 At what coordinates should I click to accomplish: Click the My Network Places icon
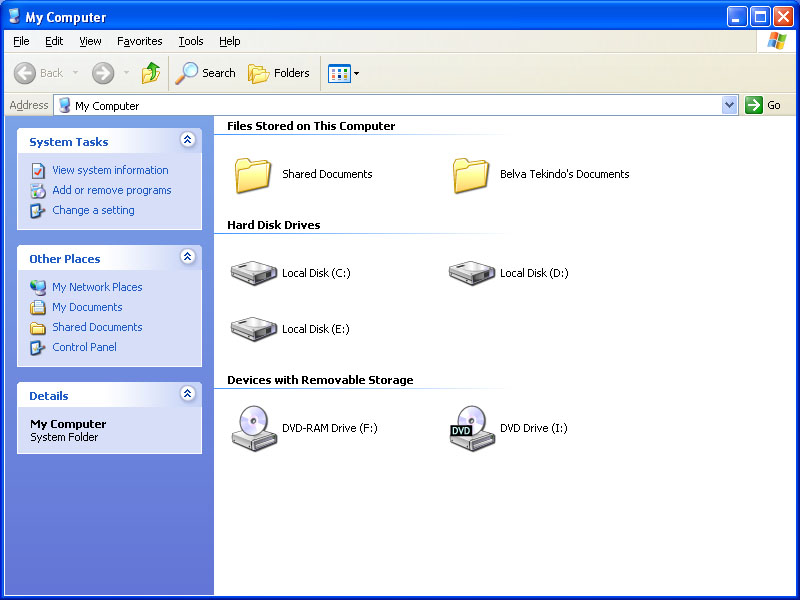[x=38, y=287]
